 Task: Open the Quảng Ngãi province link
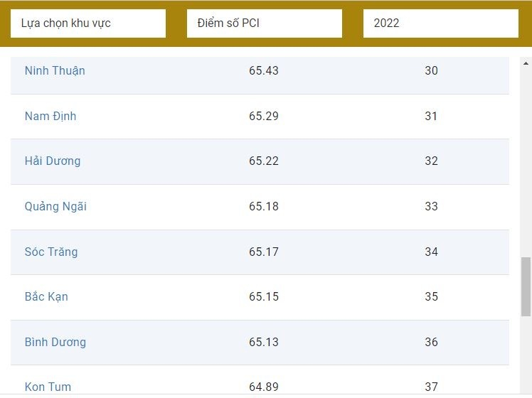[55, 206]
